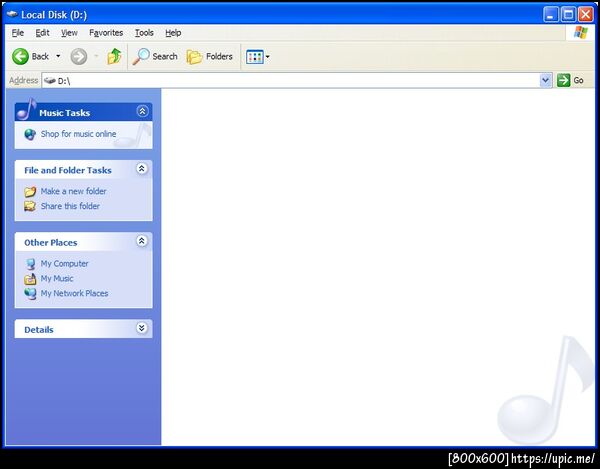The width and height of the screenshot is (600, 469).
Task: Expand the Details panel
Action: coord(142,328)
